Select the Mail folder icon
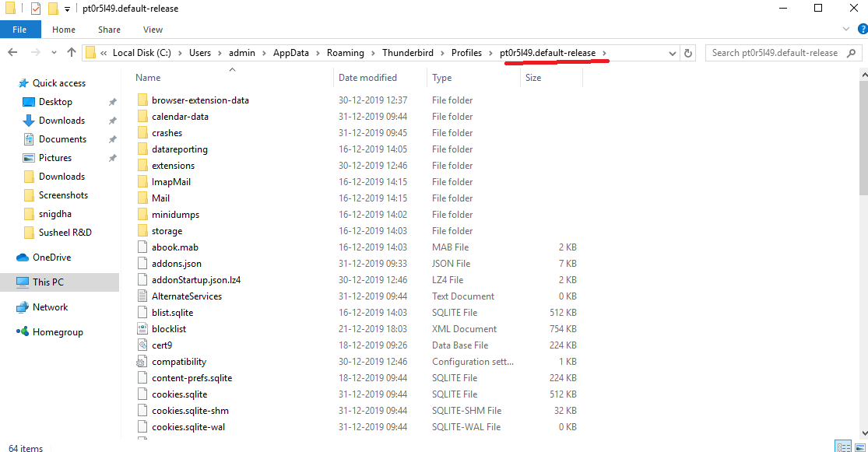The height and width of the screenshot is (452, 868). [x=142, y=198]
